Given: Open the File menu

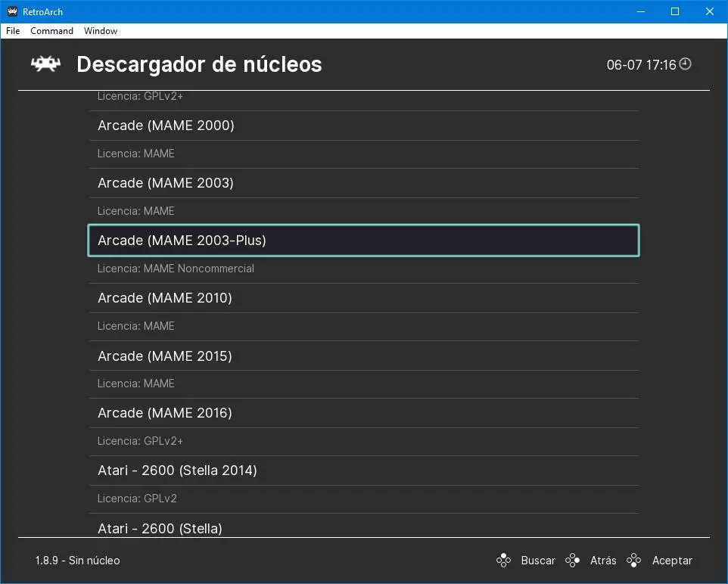Looking at the screenshot, I should 13,31.
